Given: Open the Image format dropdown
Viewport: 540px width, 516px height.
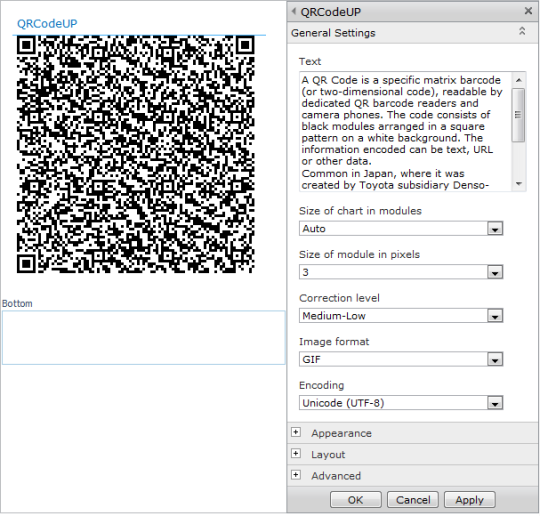Looking at the screenshot, I should pos(495,360).
